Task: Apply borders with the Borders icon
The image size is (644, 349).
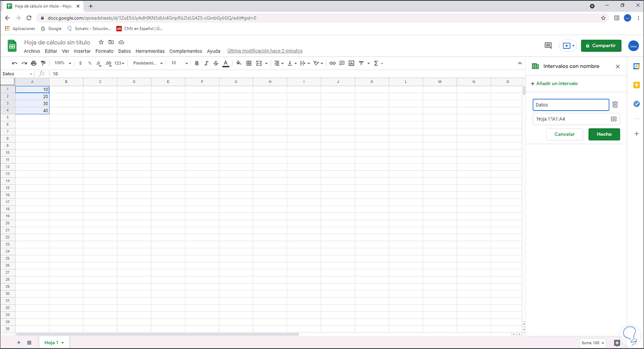Action: 249,63
